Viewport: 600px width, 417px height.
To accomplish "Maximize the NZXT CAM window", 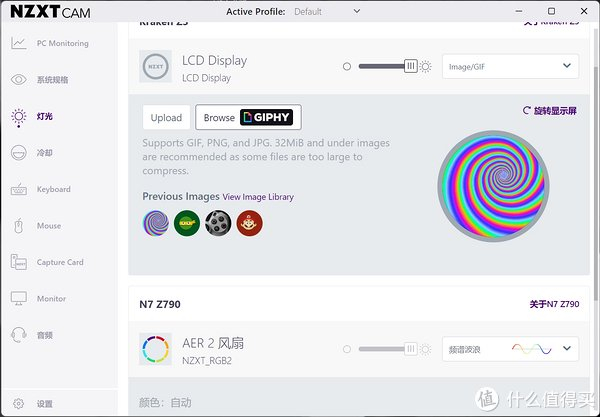I will tap(551, 11).
